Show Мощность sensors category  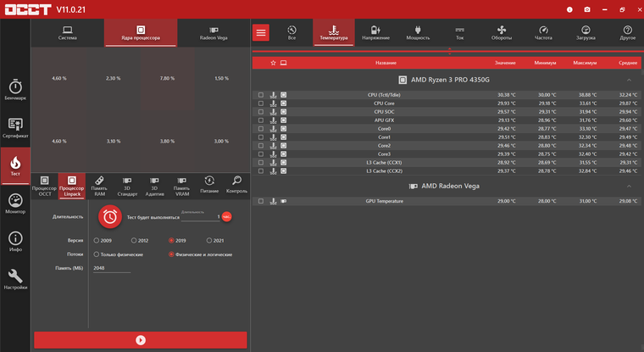[x=418, y=33]
